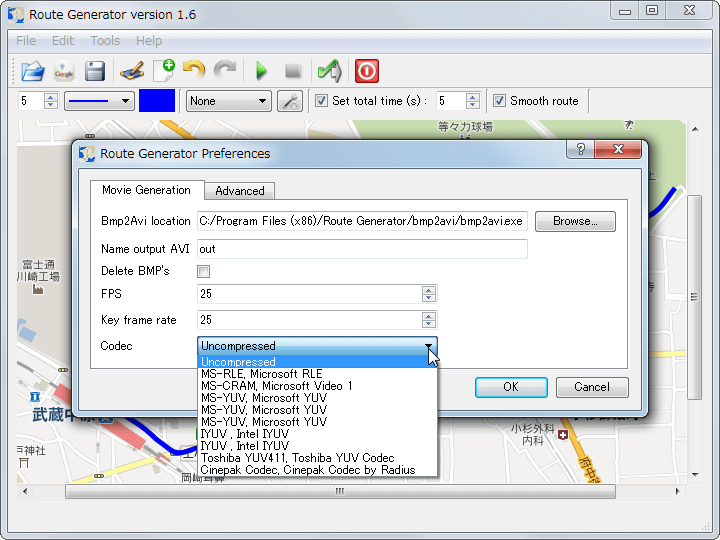Click the Cancel button
The image size is (720, 540).
click(592, 387)
